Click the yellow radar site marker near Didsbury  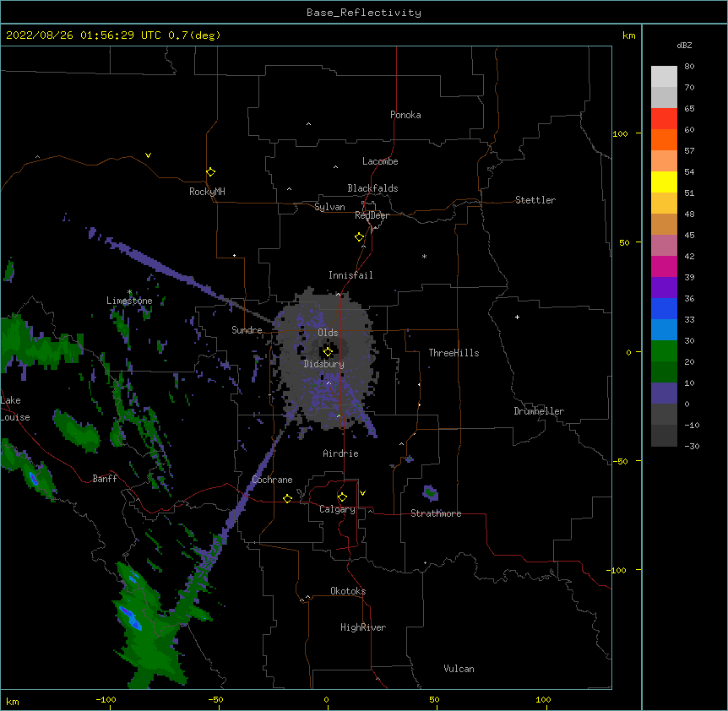click(328, 352)
